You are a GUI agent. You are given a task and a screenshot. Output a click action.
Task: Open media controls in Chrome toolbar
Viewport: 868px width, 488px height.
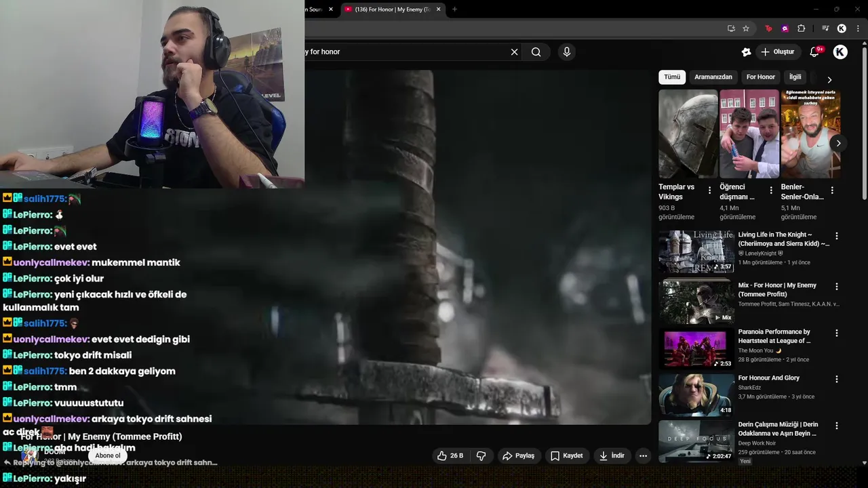[825, 28]
